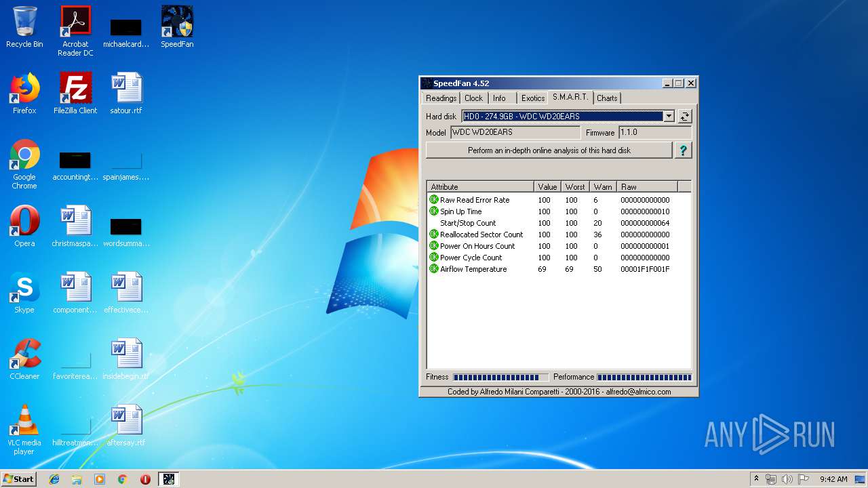
Task: Select the christmaspa... document icon
Action: pos(75,226)
